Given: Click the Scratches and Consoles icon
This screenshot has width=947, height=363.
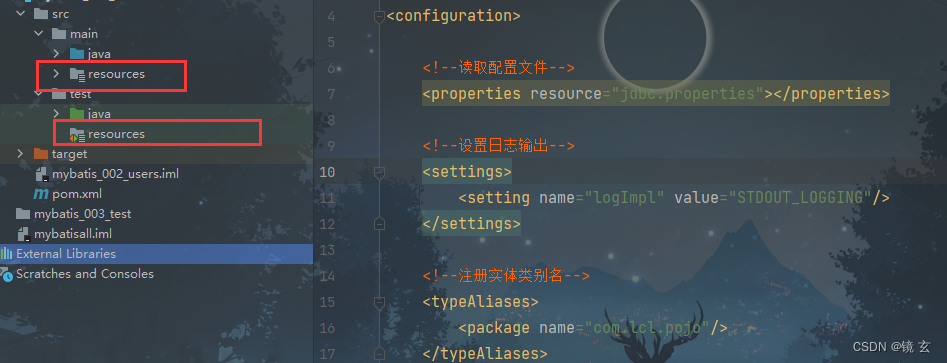Looking at the screenshot, I should click(x=7, y=274).
